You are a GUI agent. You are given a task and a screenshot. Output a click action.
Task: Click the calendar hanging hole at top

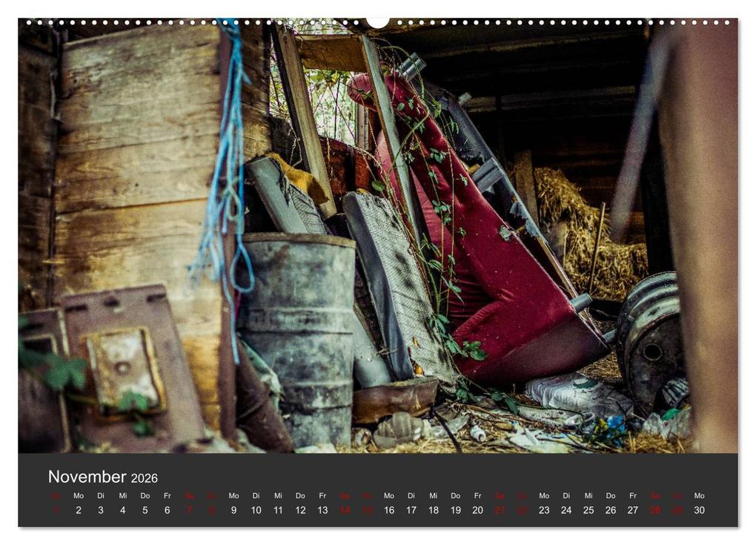click(x=377, y=22)
